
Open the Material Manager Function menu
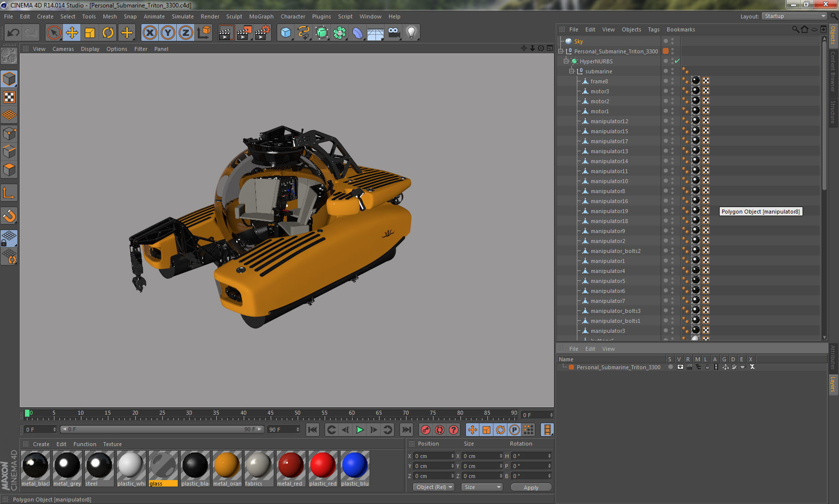point(85,444)
